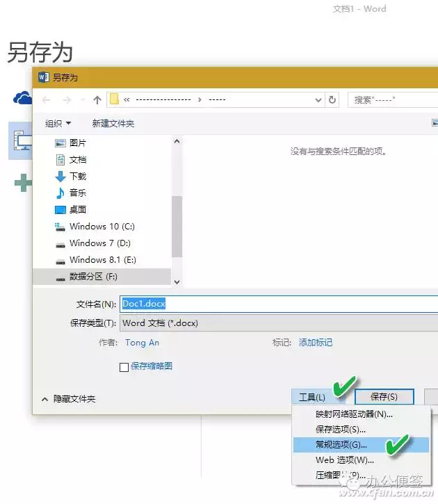Open the 组织 (Organize) menu

(58, 124)
